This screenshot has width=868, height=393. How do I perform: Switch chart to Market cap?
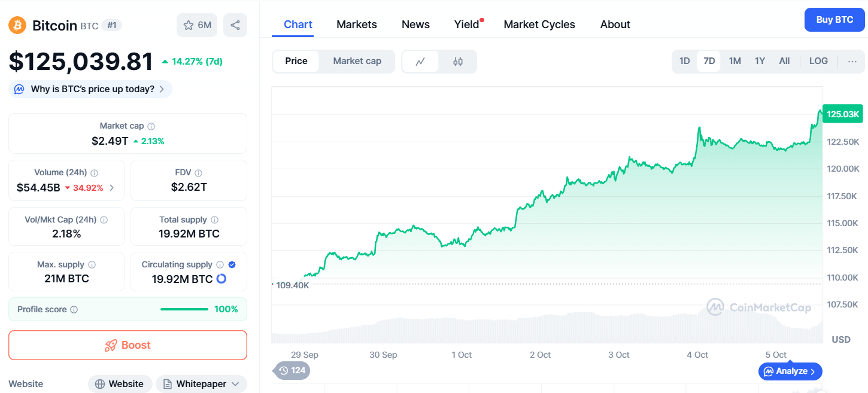[357, 61]
